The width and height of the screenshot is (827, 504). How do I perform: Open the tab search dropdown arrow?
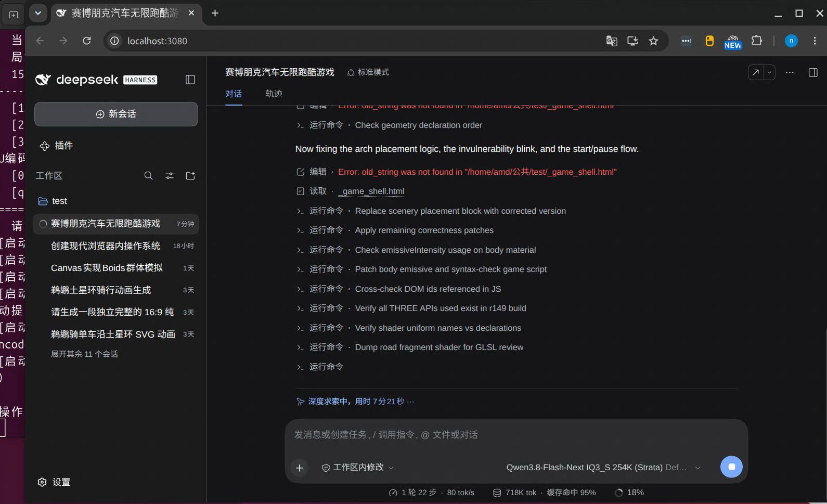click(x=38, y=13)
